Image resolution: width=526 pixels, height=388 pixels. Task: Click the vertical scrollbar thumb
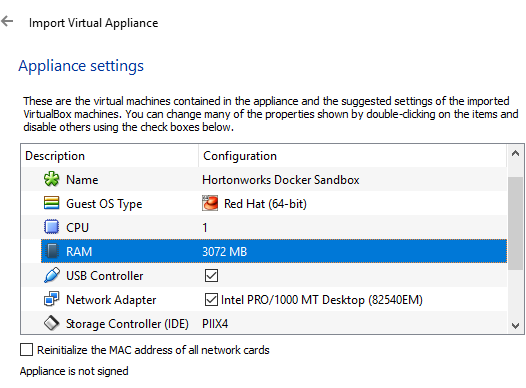click(x=515, y=223)
